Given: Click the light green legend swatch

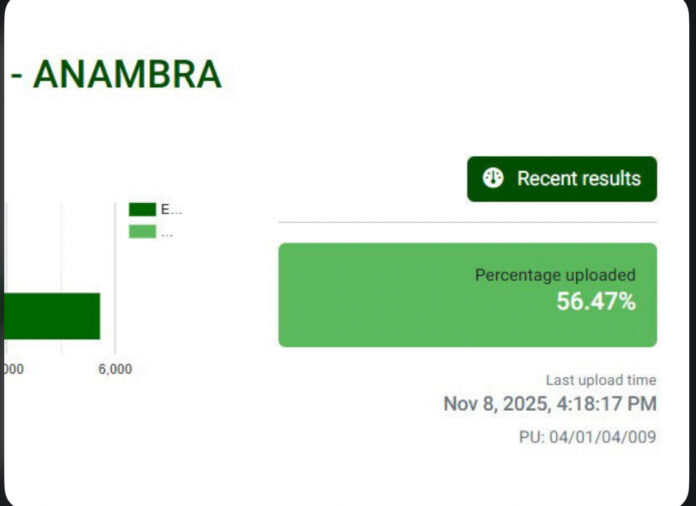Looking at the screenshot, I should pyautogui.click(x=142, y=232).
